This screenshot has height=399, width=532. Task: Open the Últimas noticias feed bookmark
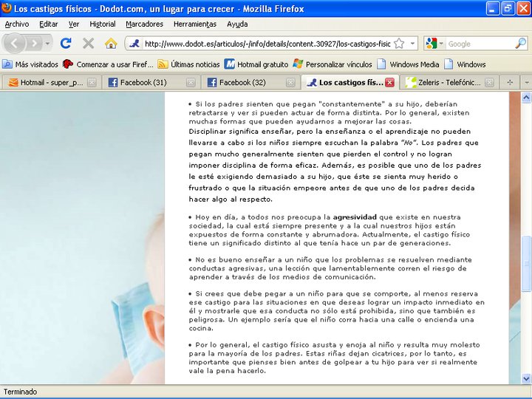(188, 64)
